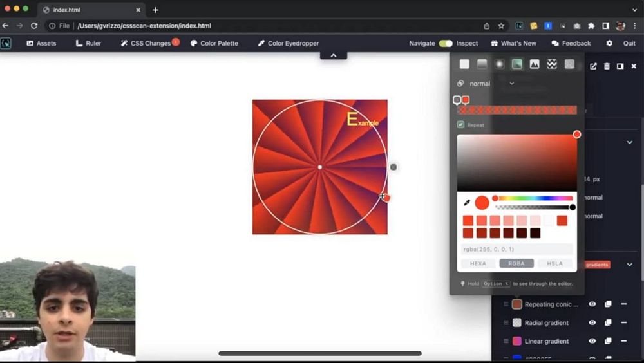
Task: Select the image background type
Action: tap(535, 64)
